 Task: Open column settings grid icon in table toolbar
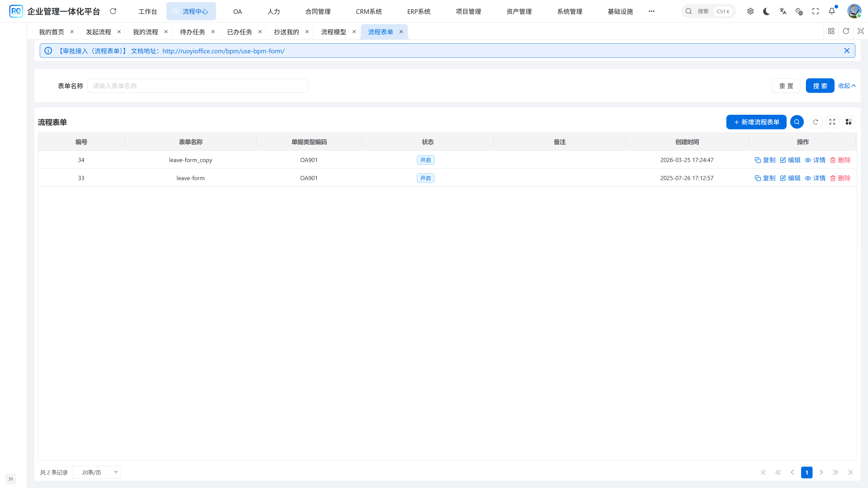point(848,122)
